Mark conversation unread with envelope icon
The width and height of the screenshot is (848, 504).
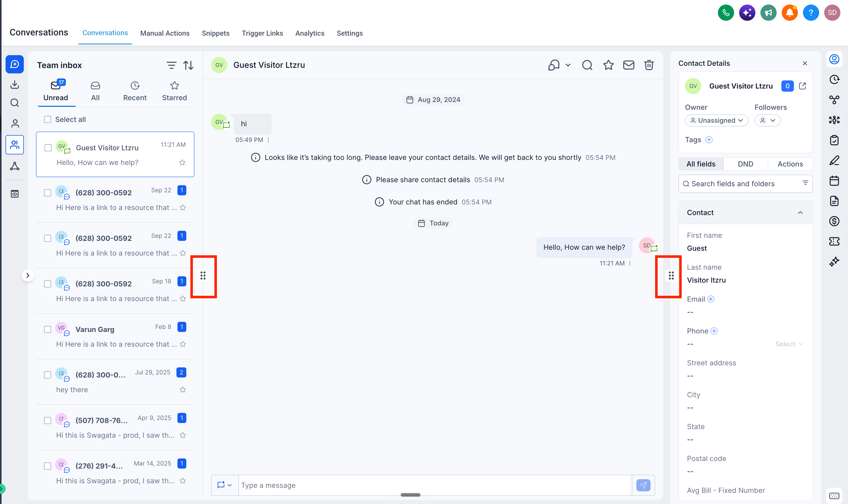(629, 65)
